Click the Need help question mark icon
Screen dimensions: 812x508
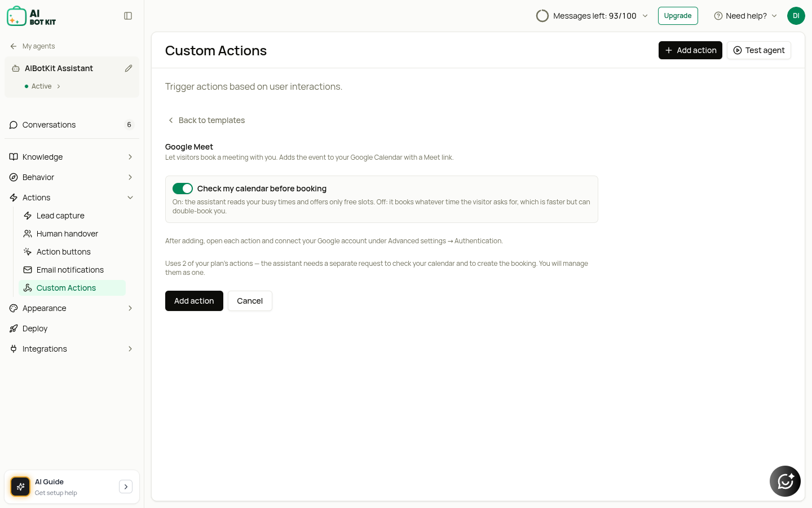click(x=718, y=16)
